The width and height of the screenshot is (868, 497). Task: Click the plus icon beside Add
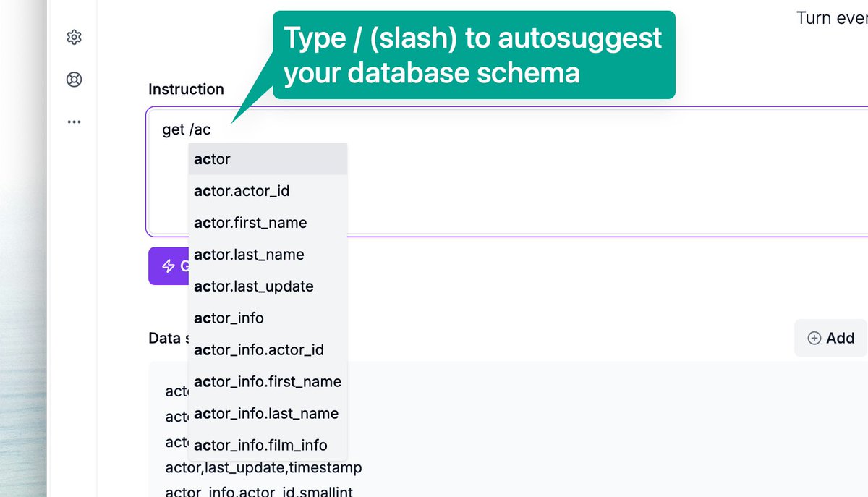814,338
